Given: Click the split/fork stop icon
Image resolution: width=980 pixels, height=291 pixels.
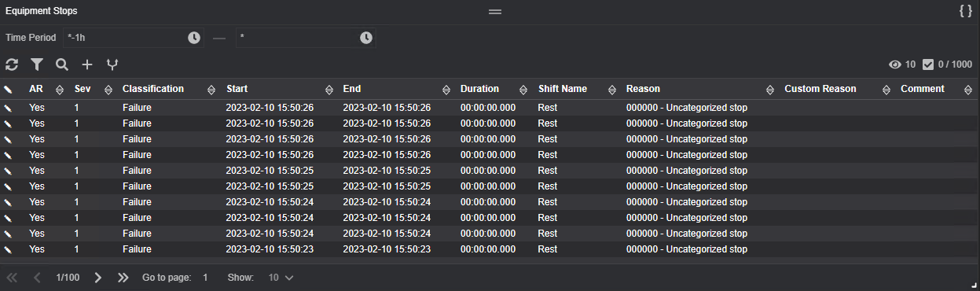Looking at the screenshot, I should (x=112, y=64).
